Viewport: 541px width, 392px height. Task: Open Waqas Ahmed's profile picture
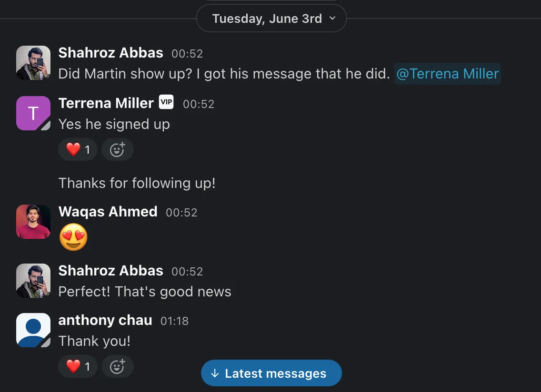coord(33,222)
